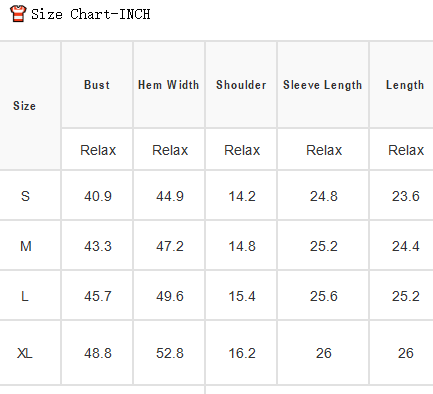
Task: Click the XL size row label
Action: click(25, 353)
